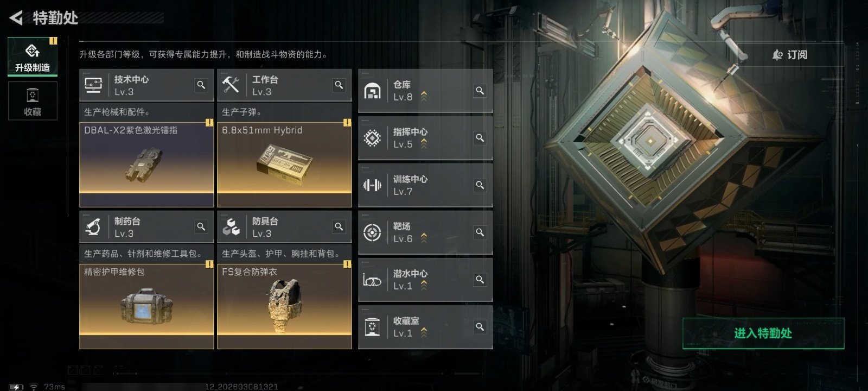Click the upgrade arrows on 仓库 Lv.8
This screenshot has height=391, width=868.
pyautogui.click(x=424, y=96)
